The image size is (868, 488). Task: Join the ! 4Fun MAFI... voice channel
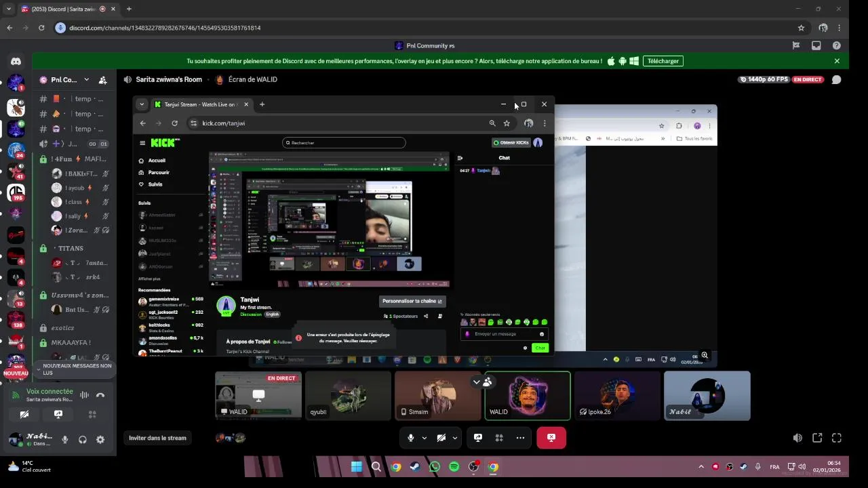tap(74, 159)
